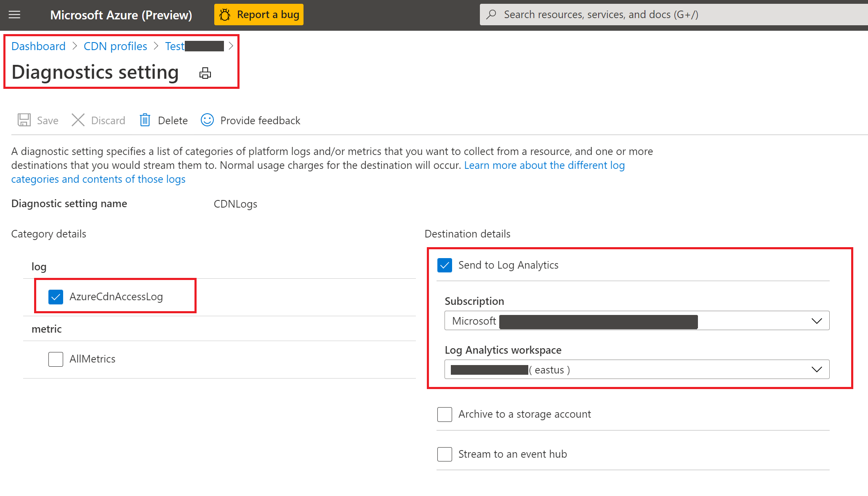Open the Subscription dropdown
Screen dimensions: 868x496
pos(637,321)
